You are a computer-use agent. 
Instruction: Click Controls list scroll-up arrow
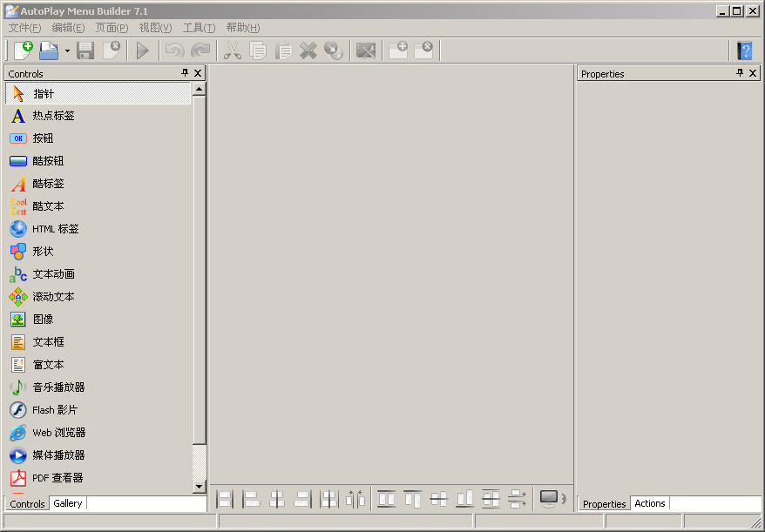pyautogui.click(x=199, y=89)
